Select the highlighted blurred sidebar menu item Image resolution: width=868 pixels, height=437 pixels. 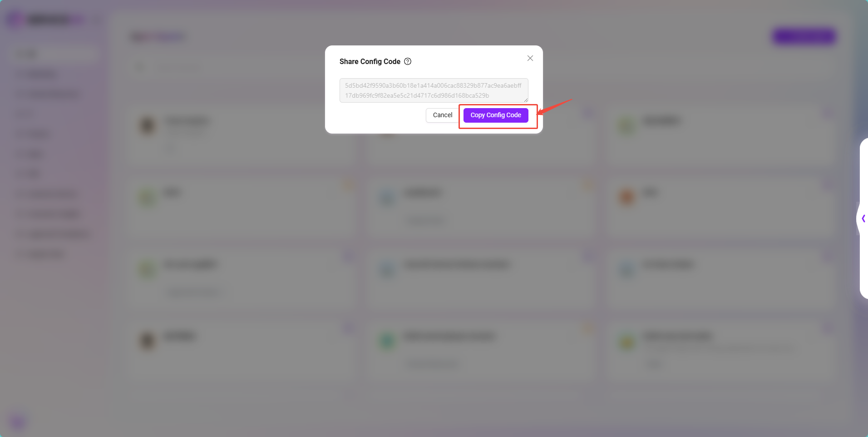[x=53, y=54]
